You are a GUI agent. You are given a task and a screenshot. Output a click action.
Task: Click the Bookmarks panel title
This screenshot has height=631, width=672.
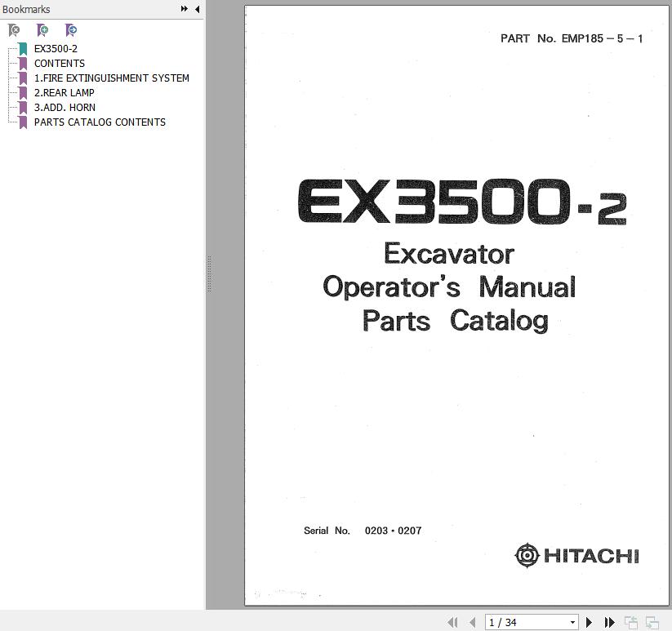click(x=26, y=9)
